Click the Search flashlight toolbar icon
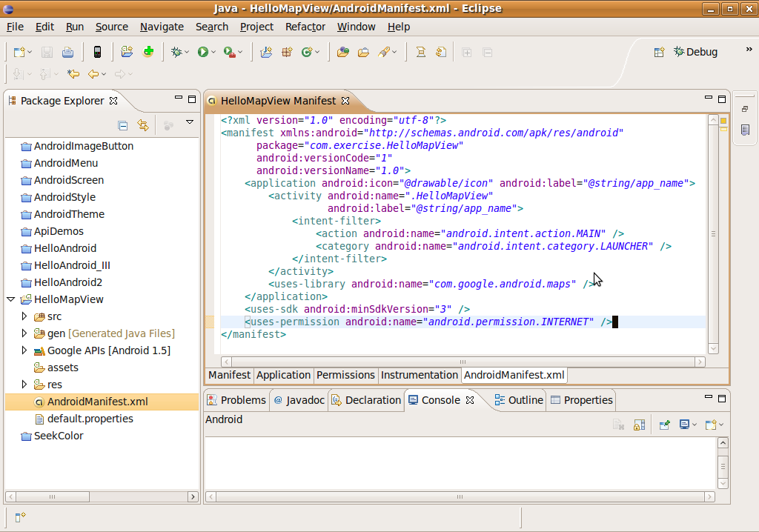 point(385,53)
